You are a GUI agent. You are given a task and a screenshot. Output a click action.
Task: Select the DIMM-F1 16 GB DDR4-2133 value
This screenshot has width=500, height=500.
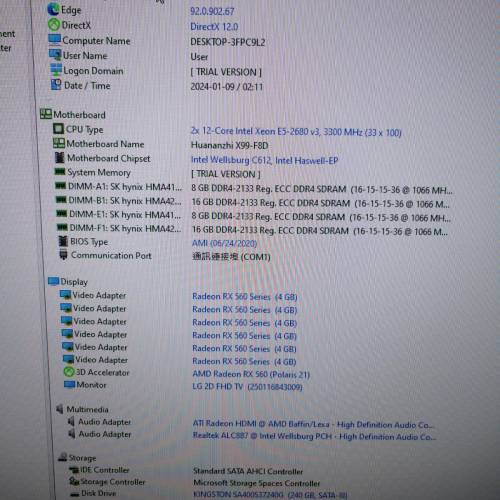click(320, 231)
